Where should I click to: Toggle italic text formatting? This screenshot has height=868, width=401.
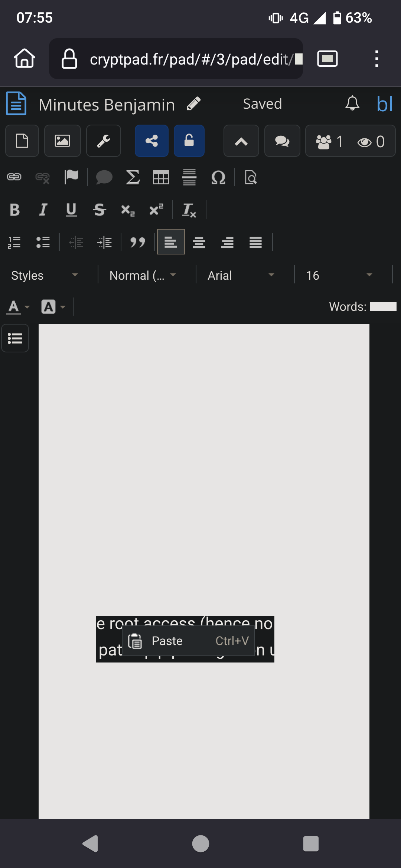point(43,210)
